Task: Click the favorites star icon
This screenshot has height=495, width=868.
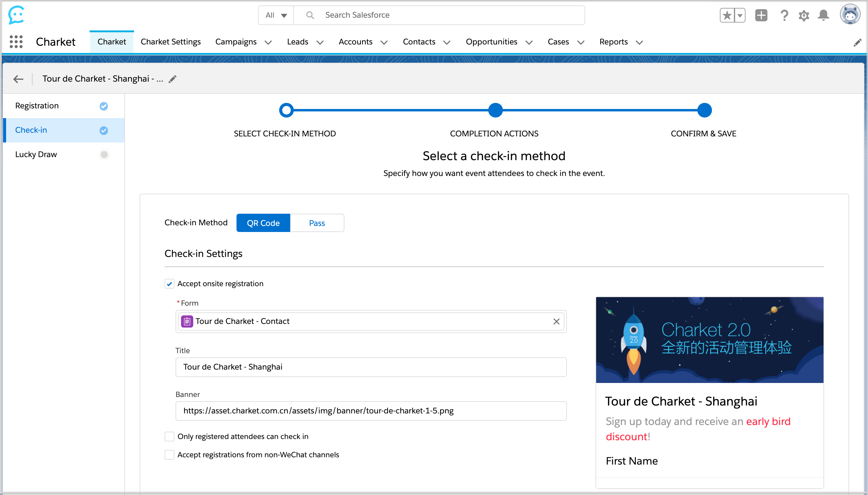Action: coord(727,15)
